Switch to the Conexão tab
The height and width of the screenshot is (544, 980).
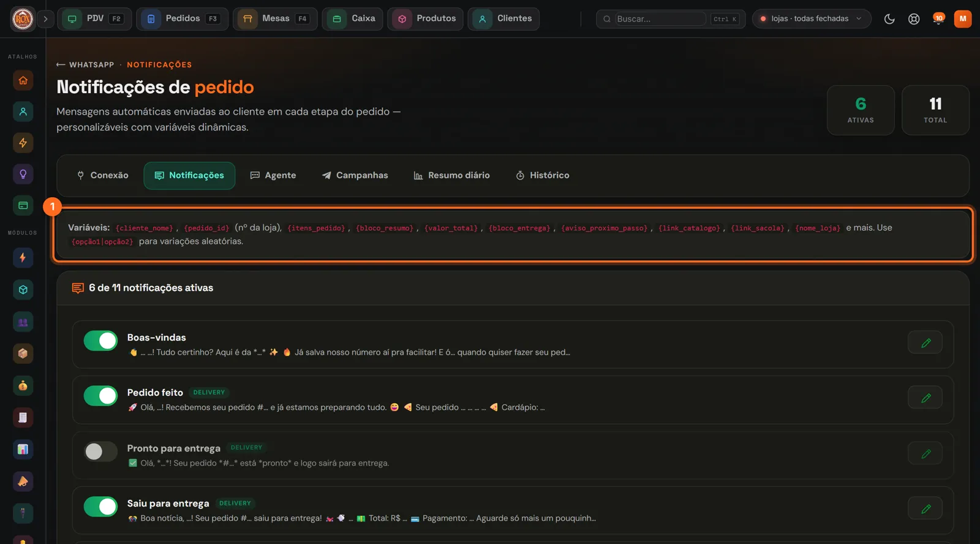click(102, 176)
